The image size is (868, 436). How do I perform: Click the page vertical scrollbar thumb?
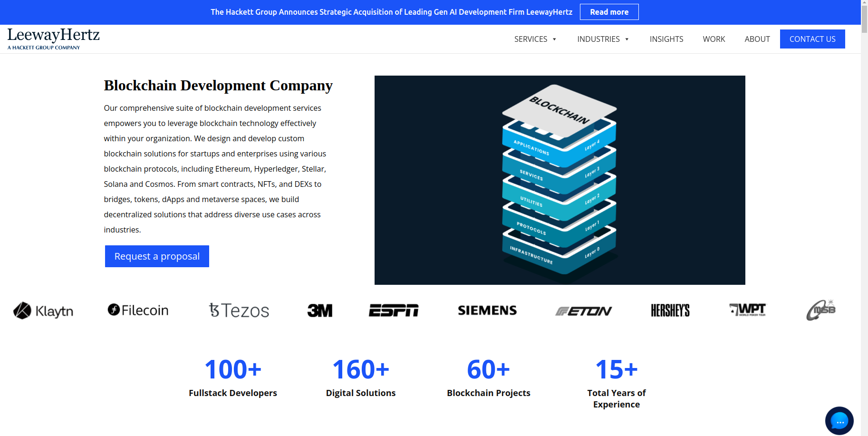pos(864,20)
